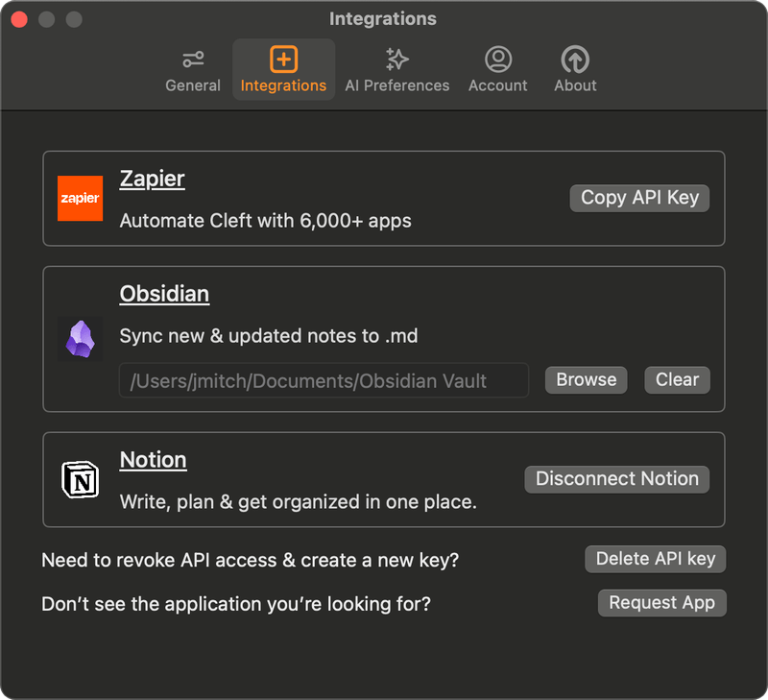Click the Account person icon

[x=497, y=59]
